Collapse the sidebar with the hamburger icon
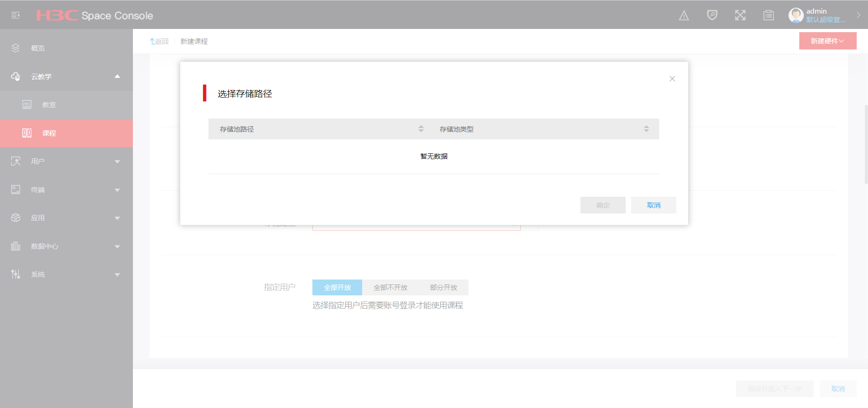The width and height of the screenshot is (868, 408). click(15, 15)
